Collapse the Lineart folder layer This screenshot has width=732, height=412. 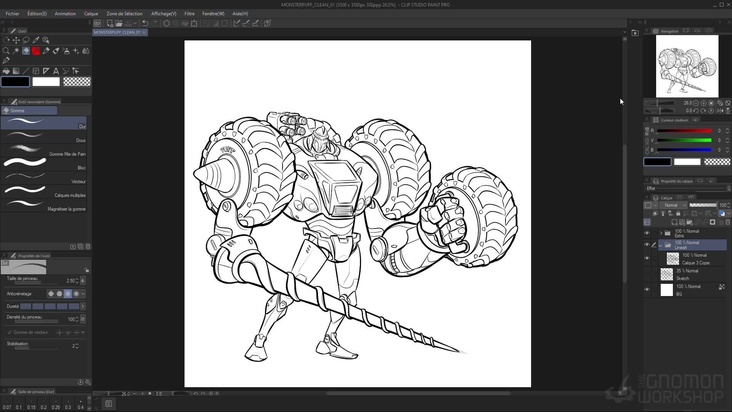point(661,244)
